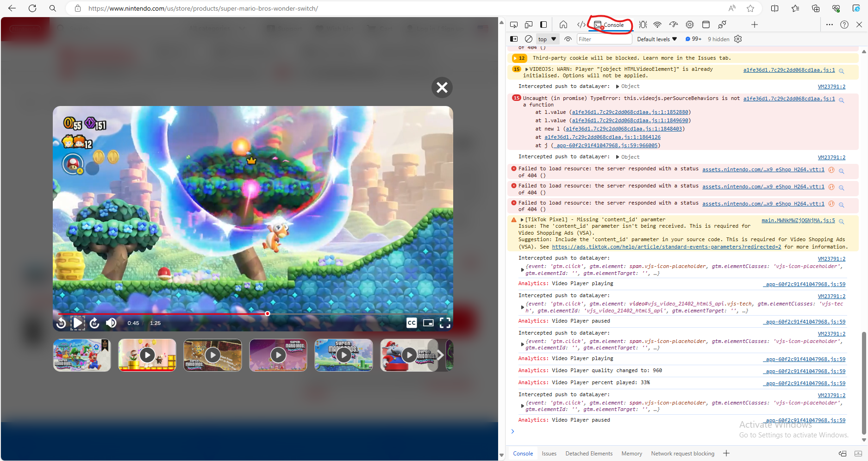The height and width of the screenshot is (461, 868).
Task: Switch to Detached Elements drawer tab
Action: point(589,454)
